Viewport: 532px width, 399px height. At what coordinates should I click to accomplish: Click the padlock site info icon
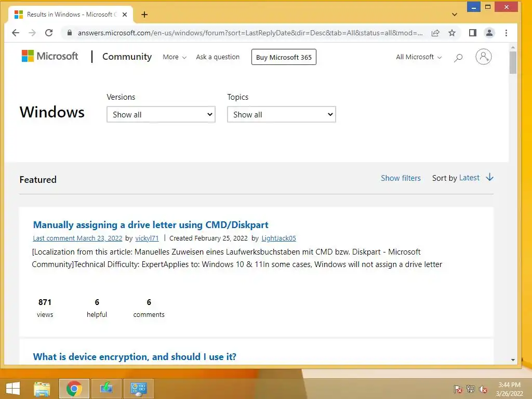coord(70,33)
